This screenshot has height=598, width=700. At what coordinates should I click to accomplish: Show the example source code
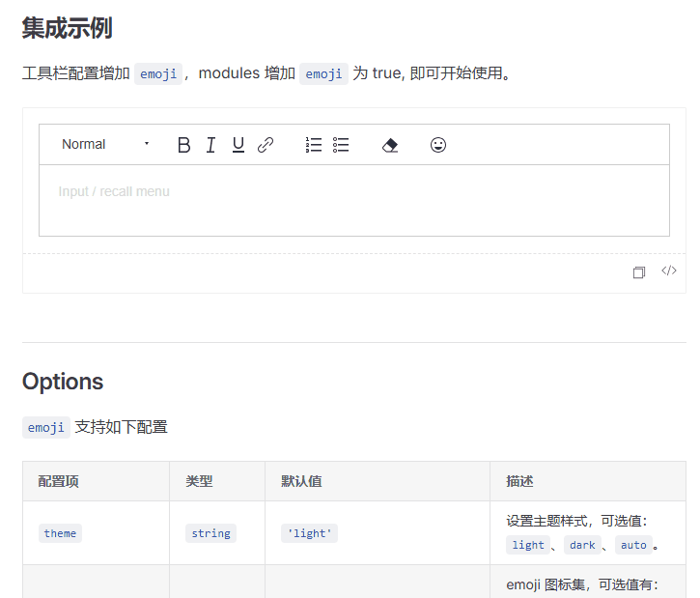[668, 271]
